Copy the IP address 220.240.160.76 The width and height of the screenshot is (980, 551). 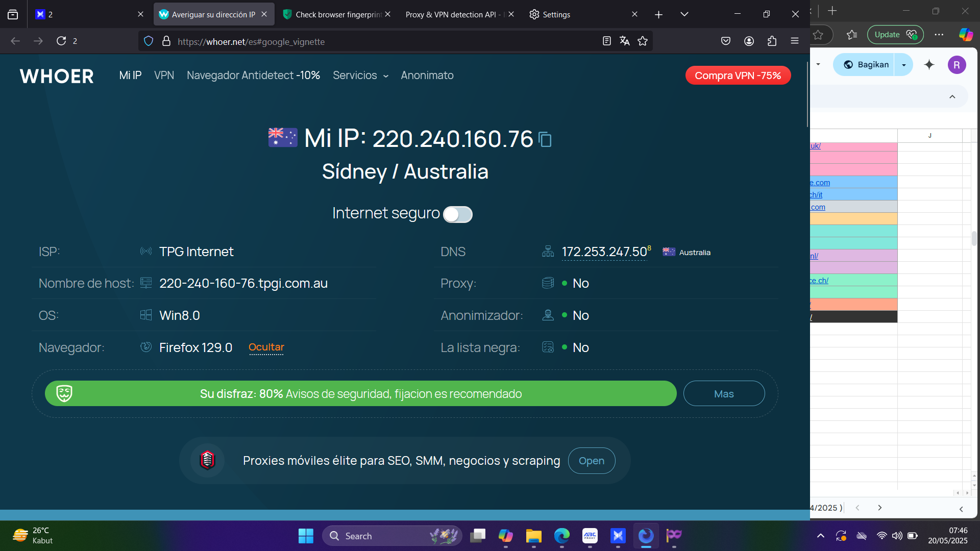[545, 139]
